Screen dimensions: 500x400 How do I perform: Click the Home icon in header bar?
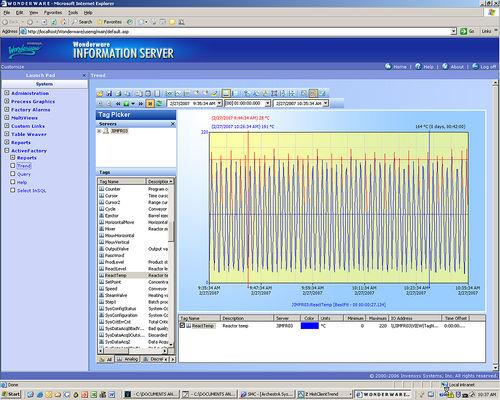pyautogui.click(x=388, y=66)
